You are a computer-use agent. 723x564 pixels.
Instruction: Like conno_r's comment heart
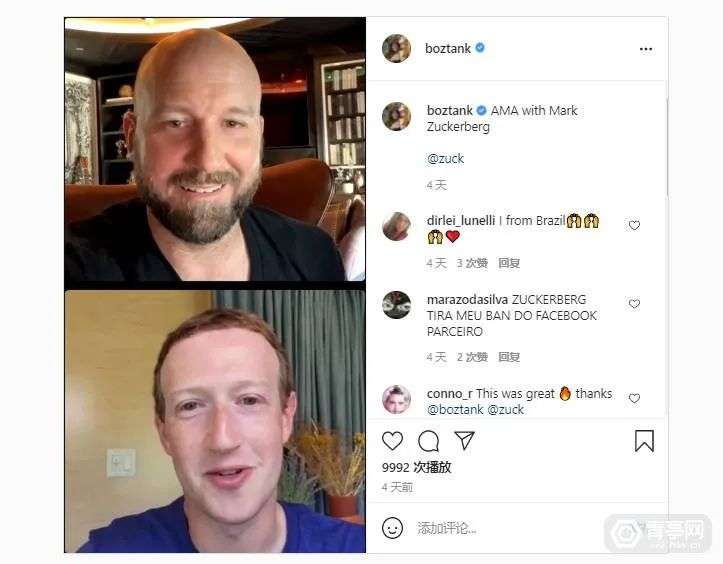pyautogui.click(x=634, y=398)
